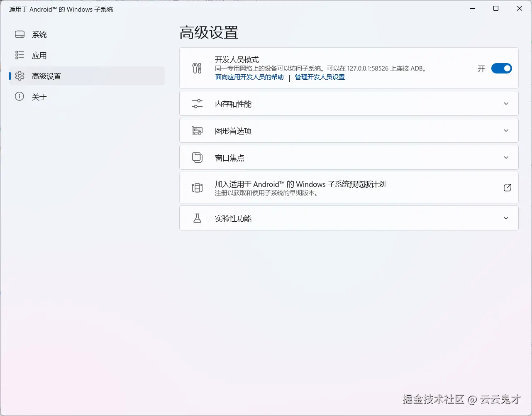This screenshot has width=532, height=416.
Task: Click the 内存和性能 sliders icon
Action: (197, 104)
